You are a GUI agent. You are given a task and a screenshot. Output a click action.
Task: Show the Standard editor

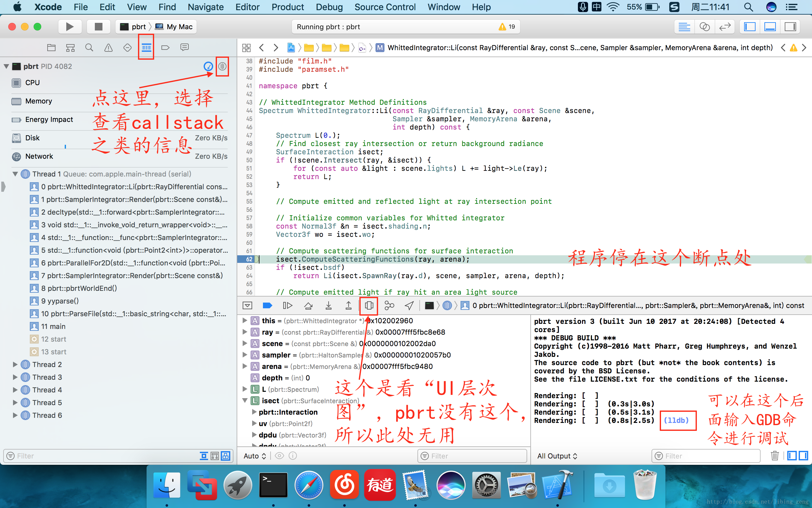coord(684,27)
